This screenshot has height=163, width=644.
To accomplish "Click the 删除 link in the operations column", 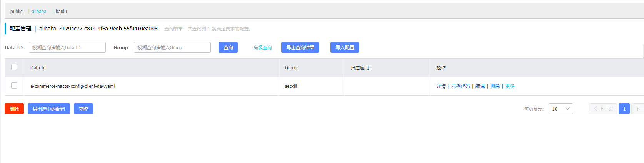I will click(x=495, y=86).
